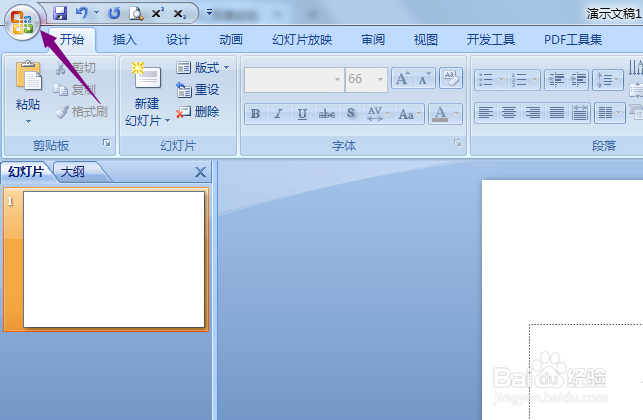Open the change case Aa menu
The height and width of the screenshot is (420, 643).
point(409,114)
